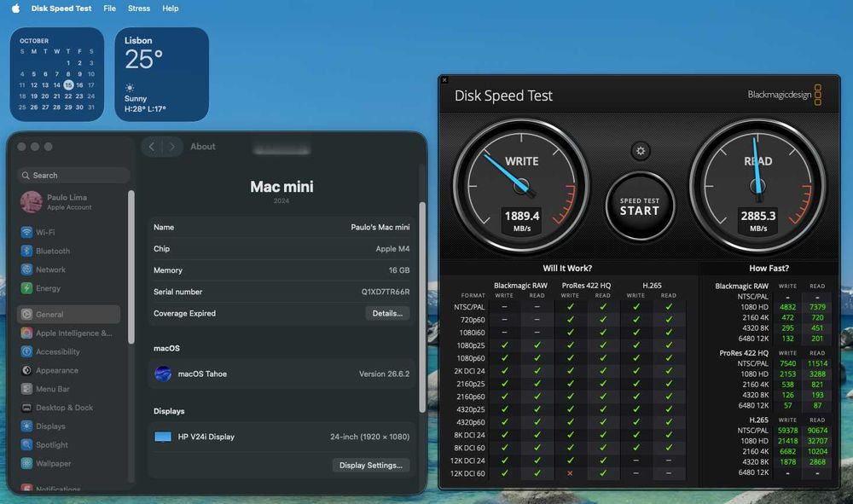This screenshot has width=853, height=504.
Task: Open the Disk Speed Test app menu
Action: [x=61, y=9]
